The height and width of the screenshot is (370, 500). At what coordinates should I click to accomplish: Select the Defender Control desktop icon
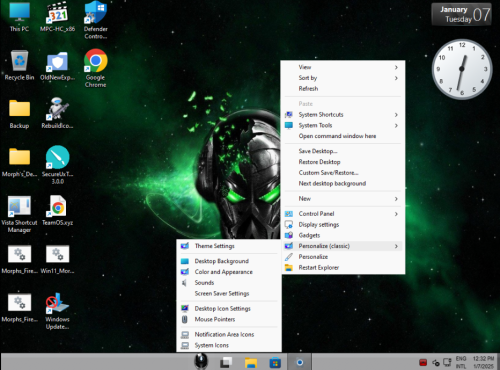[x=96, y=20]
